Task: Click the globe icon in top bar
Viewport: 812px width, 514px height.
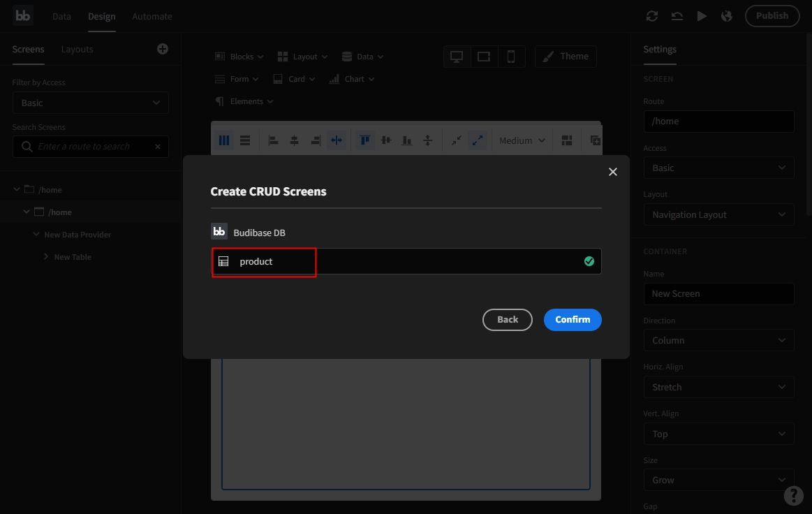Action: 727,16
